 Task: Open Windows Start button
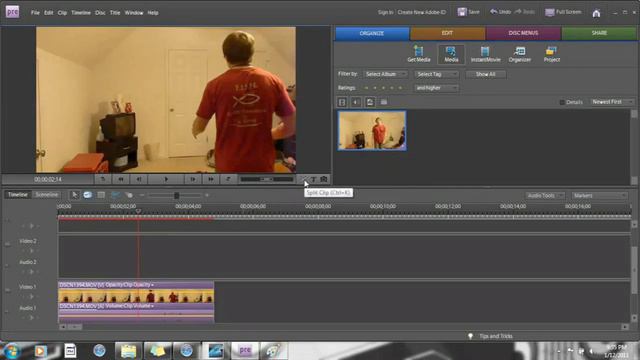tap(12, 351)
